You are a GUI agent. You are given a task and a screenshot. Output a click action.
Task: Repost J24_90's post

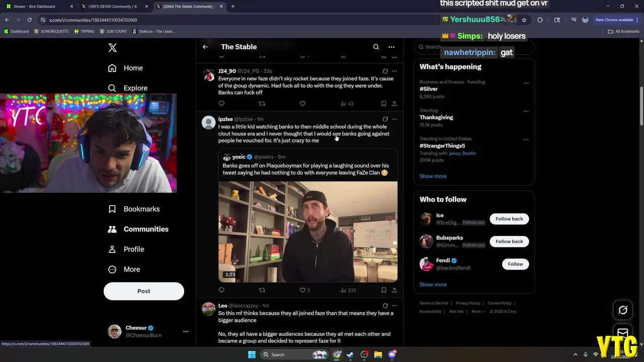pos(262,104)
